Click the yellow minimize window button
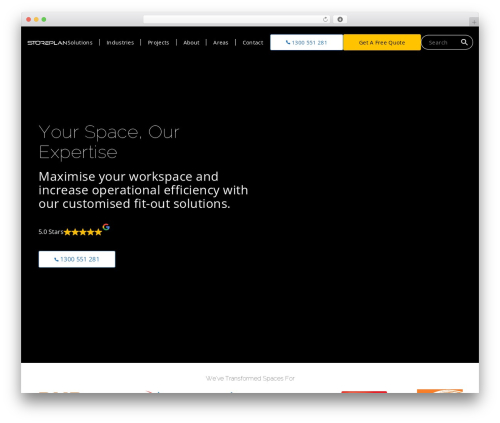 pyautogui.click(x=36, y=19)
